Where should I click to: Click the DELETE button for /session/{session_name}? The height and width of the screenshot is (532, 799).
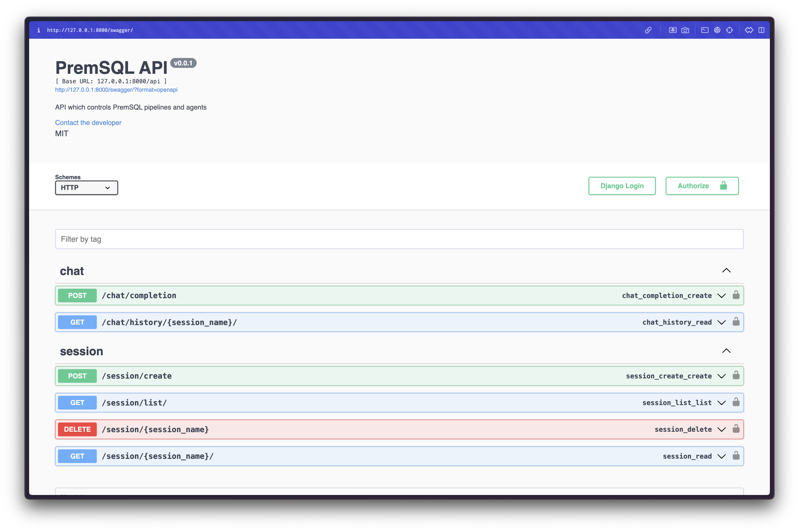pos(77,430)
